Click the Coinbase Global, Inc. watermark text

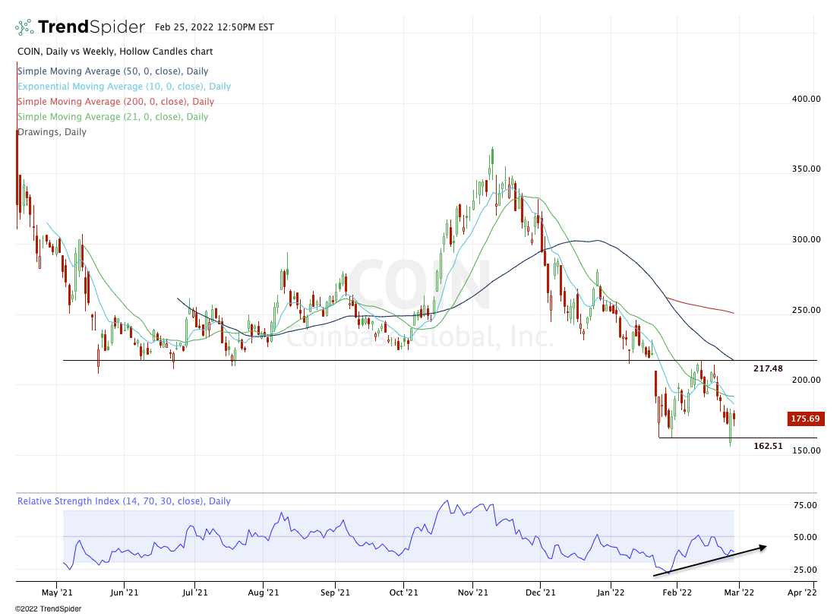[x=419, y=336]
